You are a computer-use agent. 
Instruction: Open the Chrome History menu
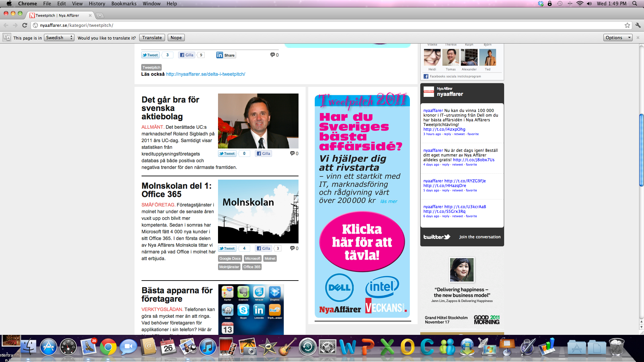(97, 4)
